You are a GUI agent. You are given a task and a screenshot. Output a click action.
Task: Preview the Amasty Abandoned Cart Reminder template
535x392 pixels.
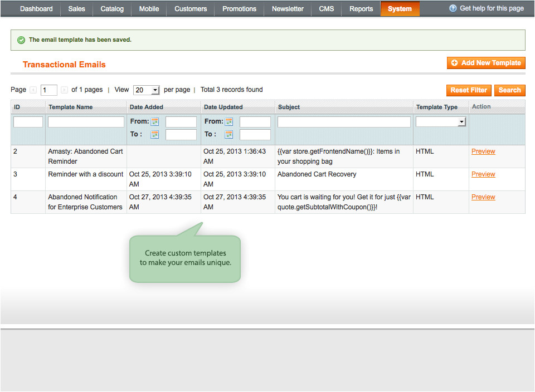[x=483, y=151]
